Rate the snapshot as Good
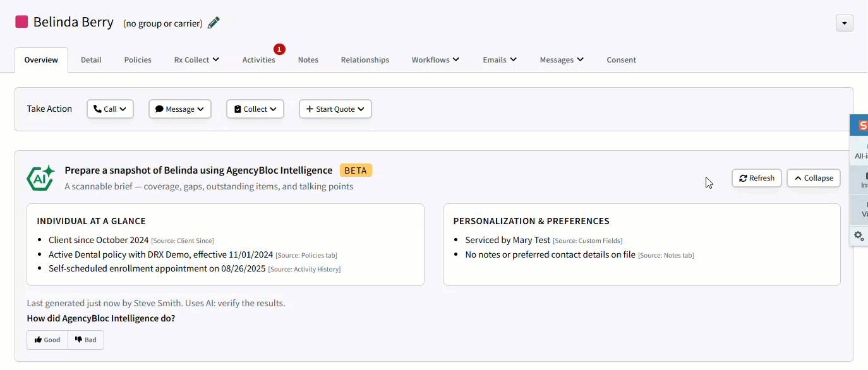Viewport: 868px width, 370px height. pos(47,340)
